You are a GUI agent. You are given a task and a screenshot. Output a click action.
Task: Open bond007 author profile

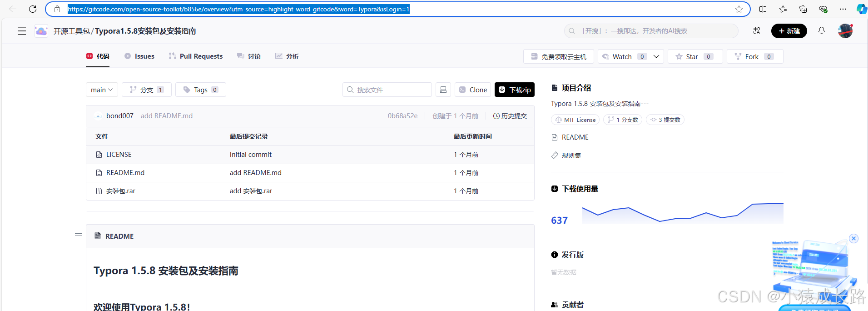click(119, 116)
